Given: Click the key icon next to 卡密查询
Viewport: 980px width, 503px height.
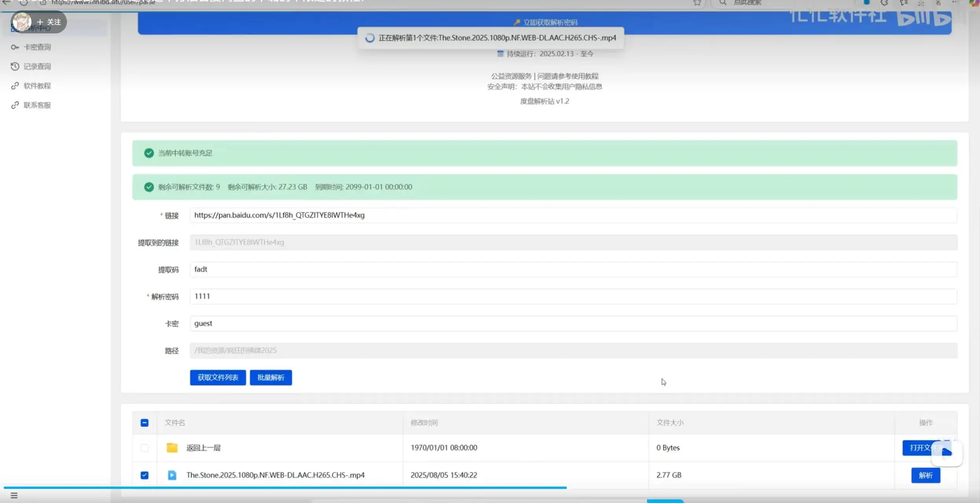Looking at the screenshot, I should point(15,47).
